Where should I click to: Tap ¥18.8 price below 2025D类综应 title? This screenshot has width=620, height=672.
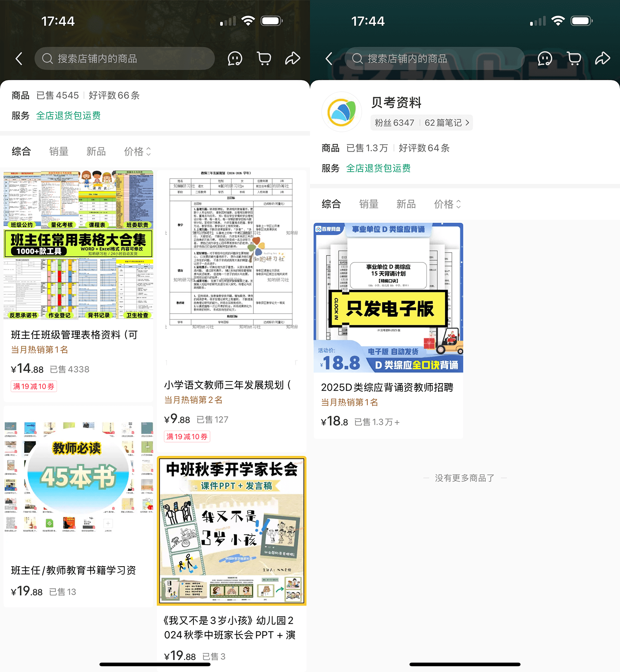click(x=334, y=422)
